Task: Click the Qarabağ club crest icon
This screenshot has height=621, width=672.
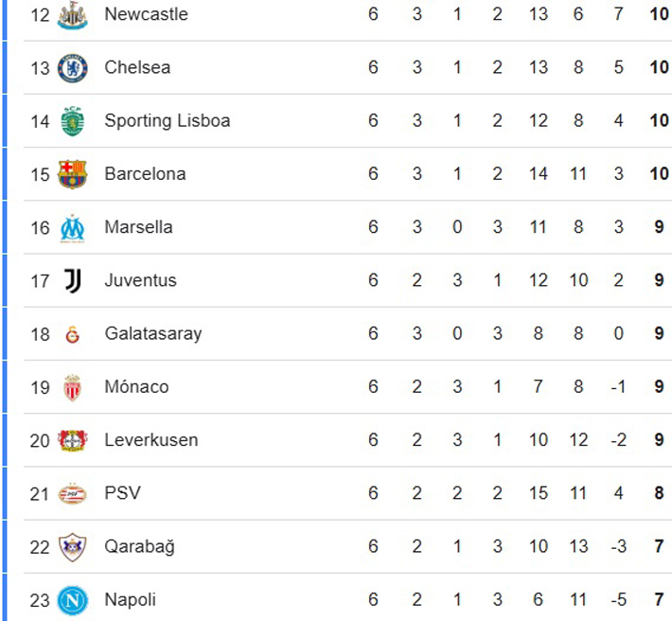Action: 72,546
